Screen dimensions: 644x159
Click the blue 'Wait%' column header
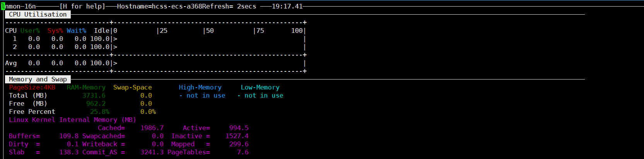(77, 31)
